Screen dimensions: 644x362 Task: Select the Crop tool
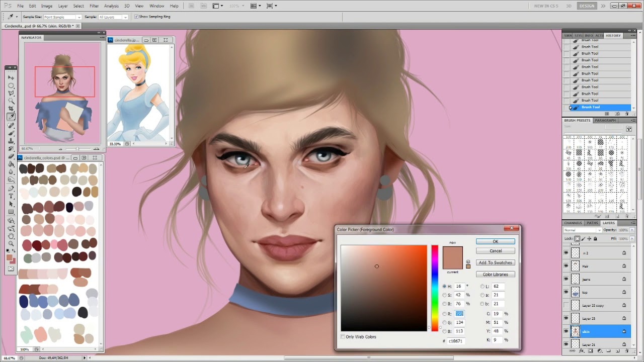point(11,109)
